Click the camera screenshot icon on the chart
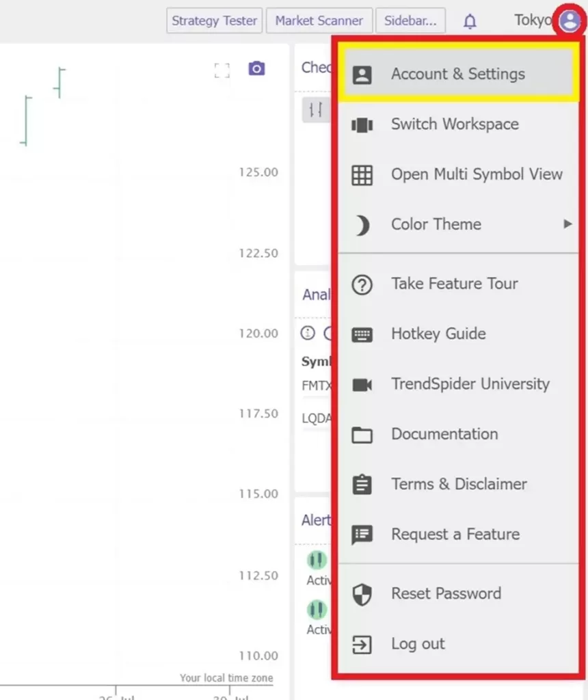Screen dimensions: 588x700 pyautogui.click(x=256, y=68)
